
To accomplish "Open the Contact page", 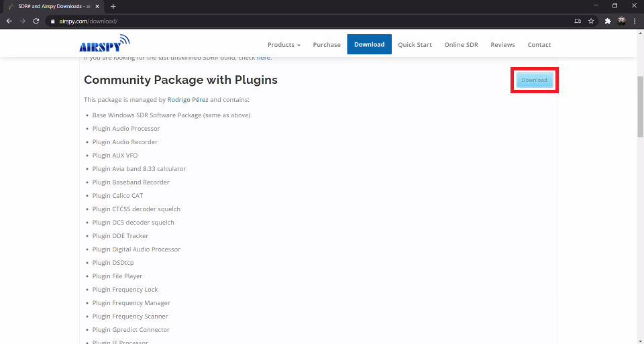I will coord(539,45).
